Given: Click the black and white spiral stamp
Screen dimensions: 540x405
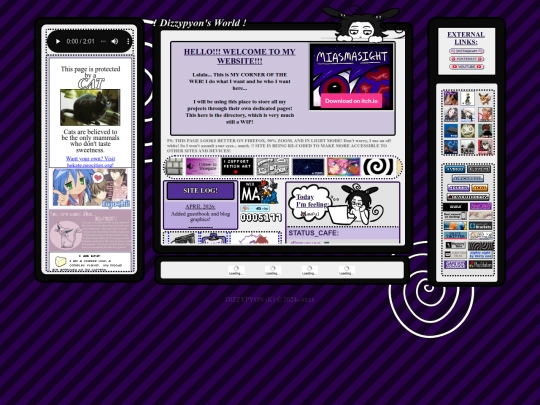Looking at the screenshot, I should [x=379, y=167].
